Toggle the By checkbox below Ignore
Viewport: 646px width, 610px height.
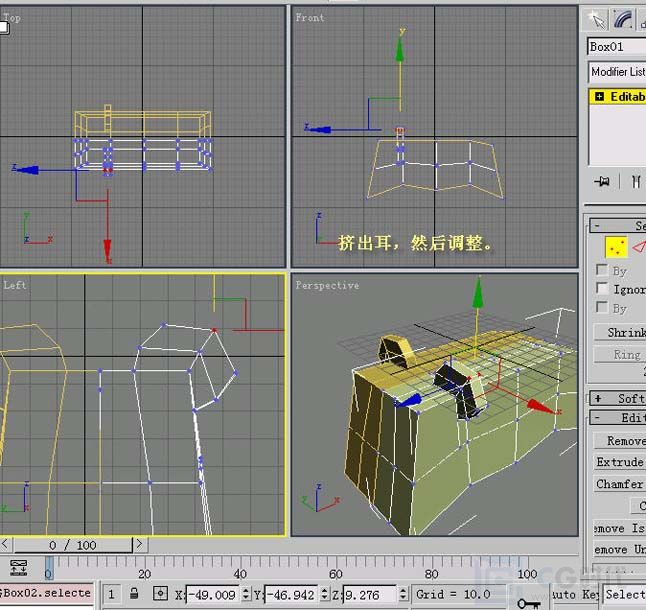[602, 307]
